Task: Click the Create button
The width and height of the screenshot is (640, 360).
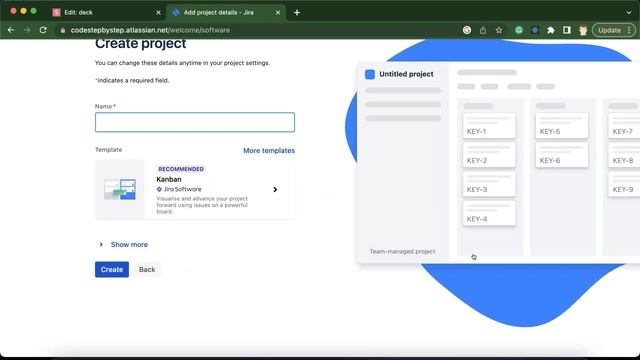Action: [x=112, y=269]
